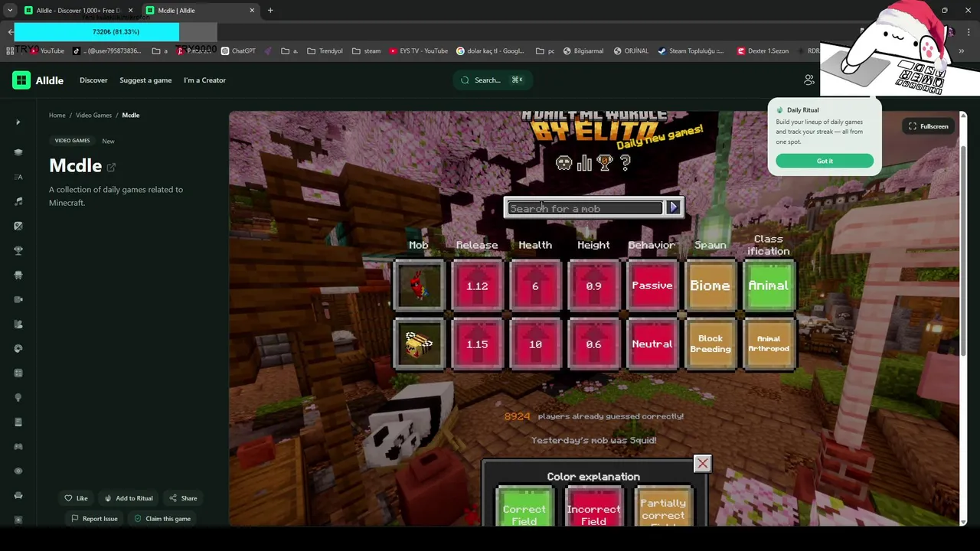Open the dolar kaç tl Google bookmark
The image size is (980, 551).
491,51
